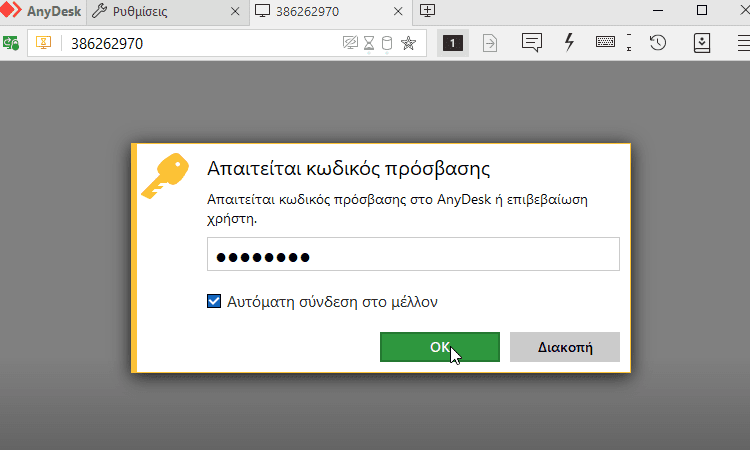Close the 386262970 session tab
The width and height of the screenshot is (750, 450).
point(398,11)
